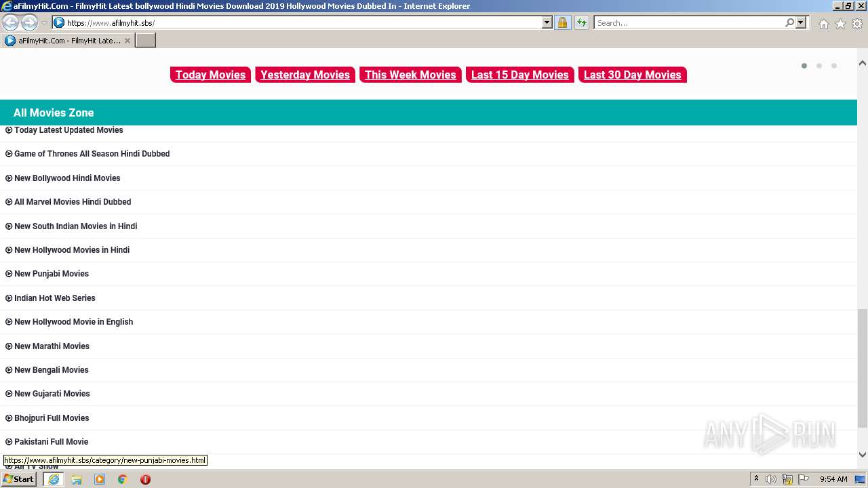Open New Hollywood Movies in Hindi
Image resolution: width=868 pixels, height=488 pixels.
(x=68, y=250)
